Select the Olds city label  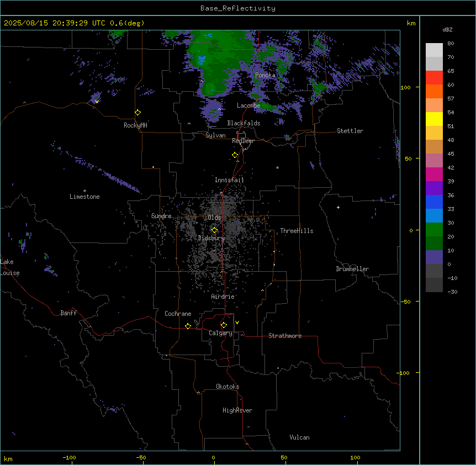click(214, 218)
